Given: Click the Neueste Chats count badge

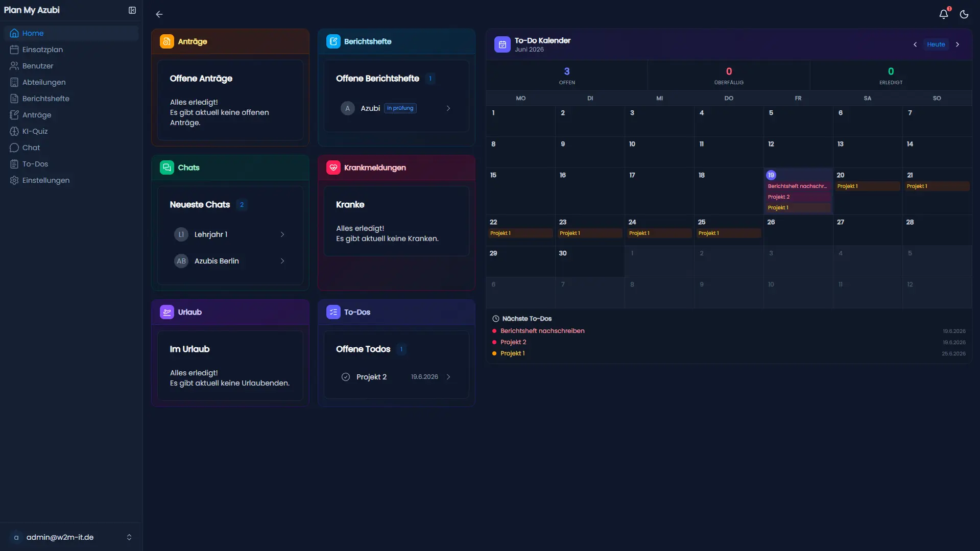Looking at the screenshot, I should 242,205.
